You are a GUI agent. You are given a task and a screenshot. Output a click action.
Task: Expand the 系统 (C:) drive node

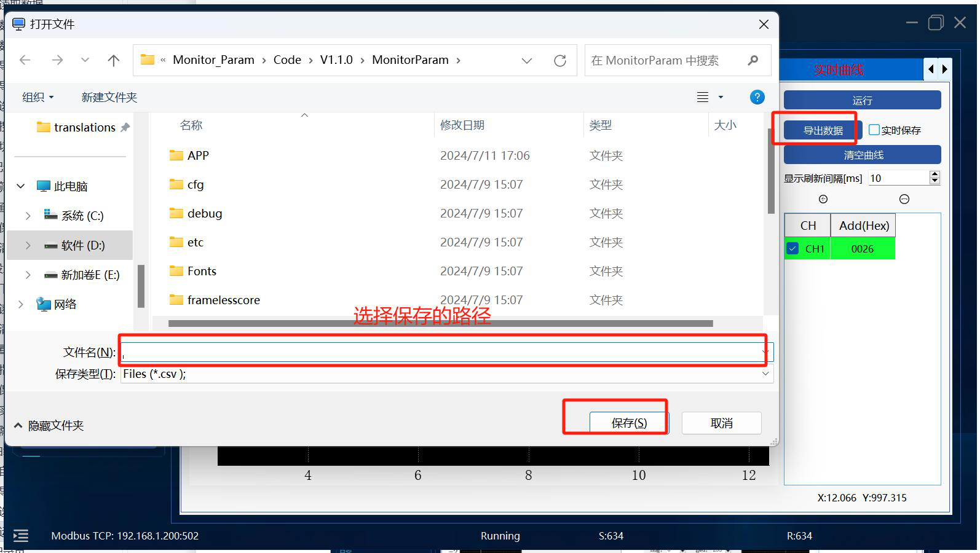(x=28, y=216)
